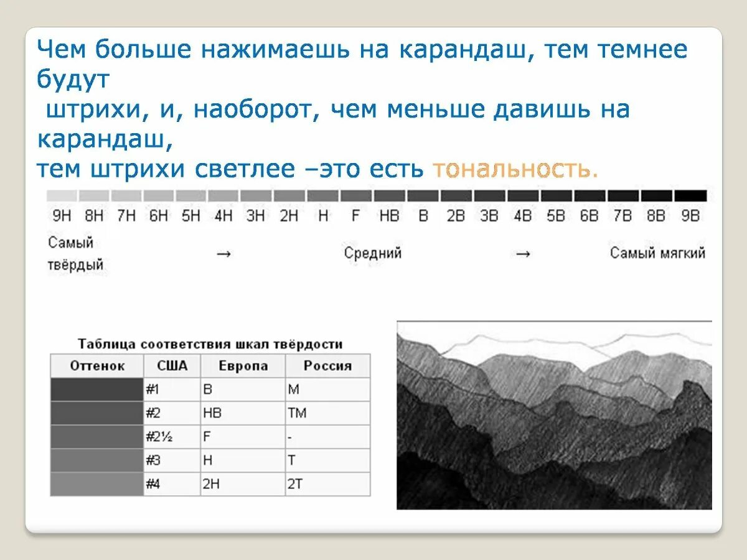This screenshot has height=560, width=747.
Task: Click the scale label 'F'
Action: (x=355, y=217)
